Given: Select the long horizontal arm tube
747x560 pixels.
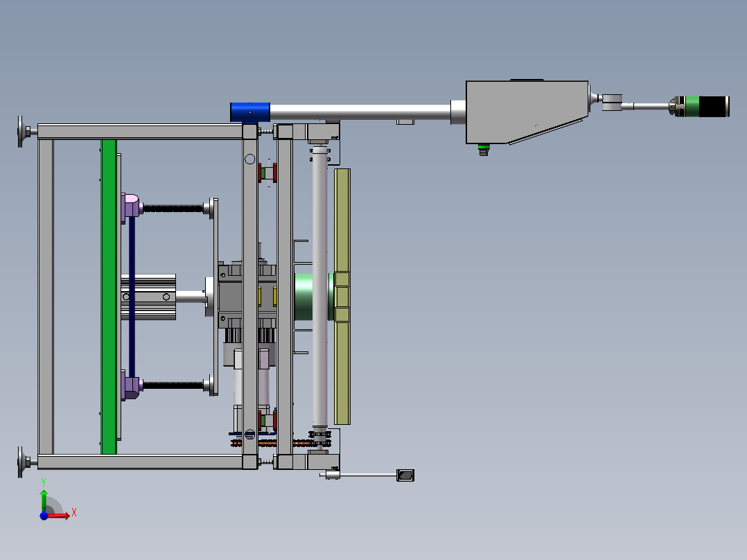Looking at the screenshot, I should 360,112.
